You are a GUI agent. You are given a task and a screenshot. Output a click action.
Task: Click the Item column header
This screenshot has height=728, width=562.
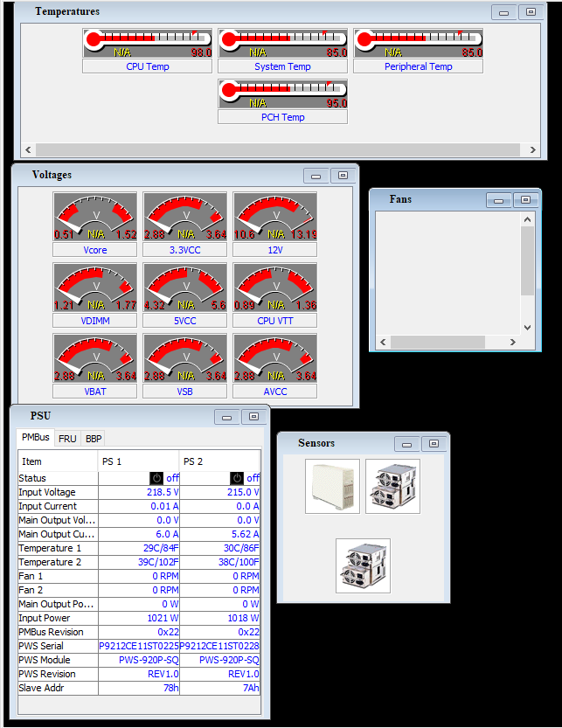(58, 461)
